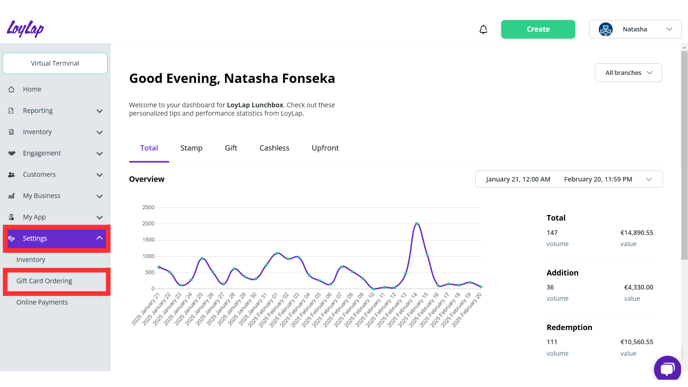The image size is (688, 387).
Task: Expand the My App chevron
Action: (x=100, y=217)
